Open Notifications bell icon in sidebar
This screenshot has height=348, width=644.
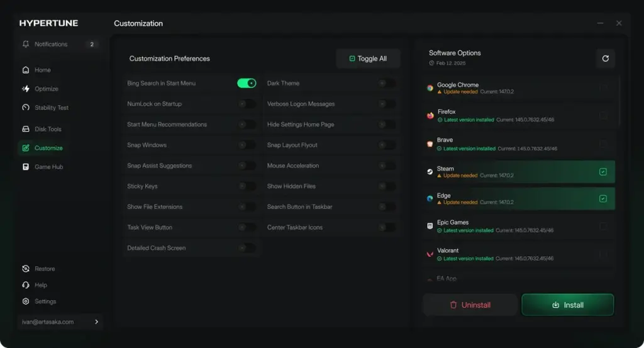click(26, 44)
